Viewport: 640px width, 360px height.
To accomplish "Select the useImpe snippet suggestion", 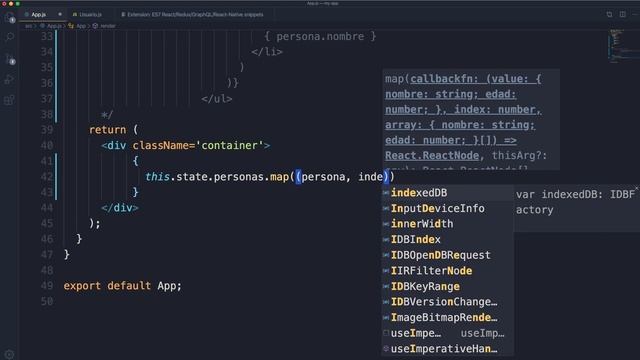I will (x=447, y=333).
